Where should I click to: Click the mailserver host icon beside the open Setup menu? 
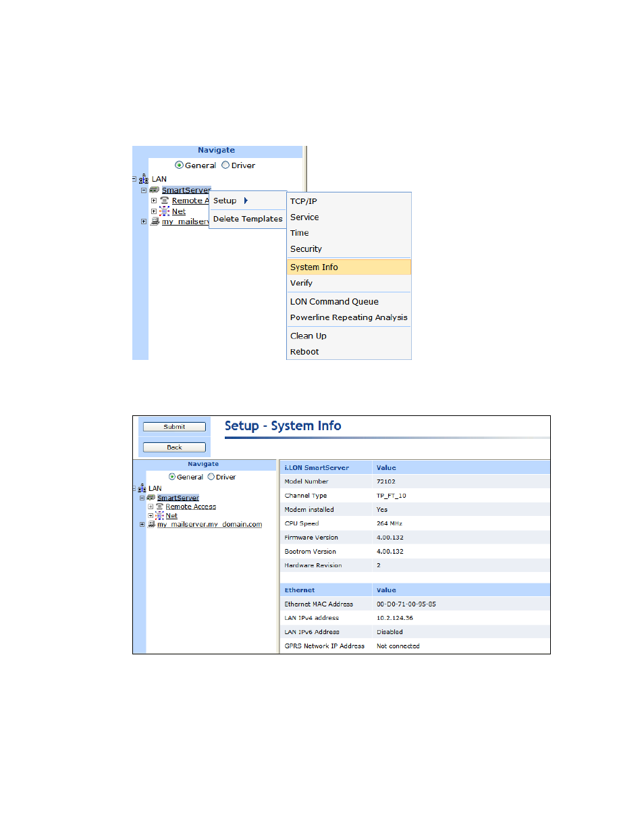[155, 221]
